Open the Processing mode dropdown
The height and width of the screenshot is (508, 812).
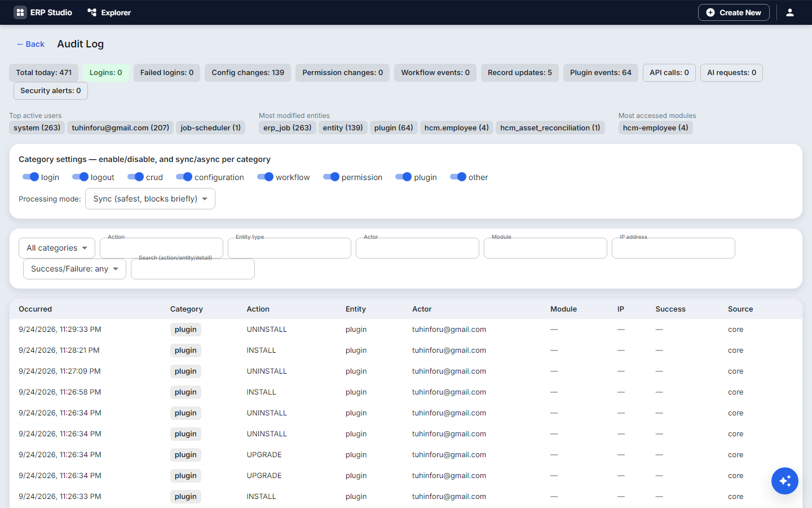[x=150, y=199]
